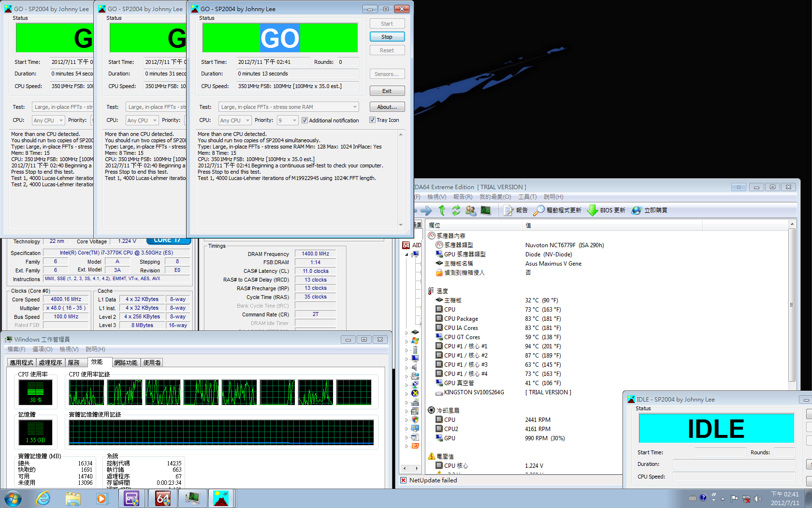
Task: Select the speaker multimedia tree node in AIDA64
Action: click(x=415, y=367)
